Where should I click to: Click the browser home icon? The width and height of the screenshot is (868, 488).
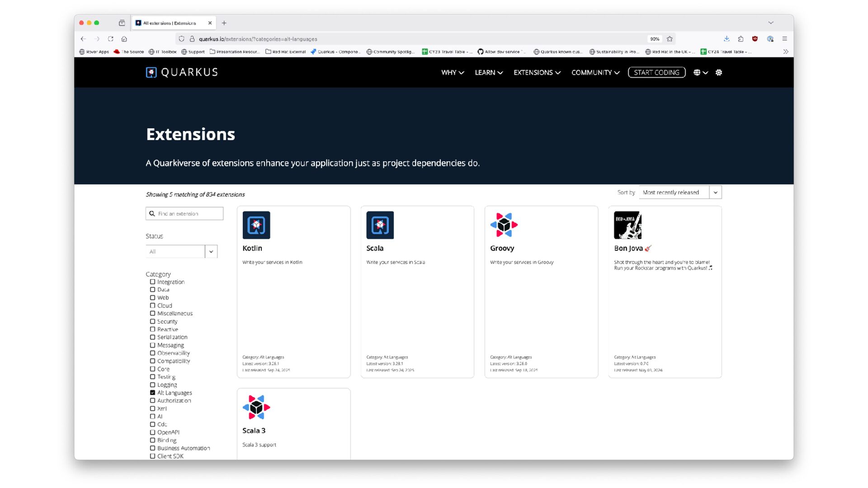pos(124,39)
